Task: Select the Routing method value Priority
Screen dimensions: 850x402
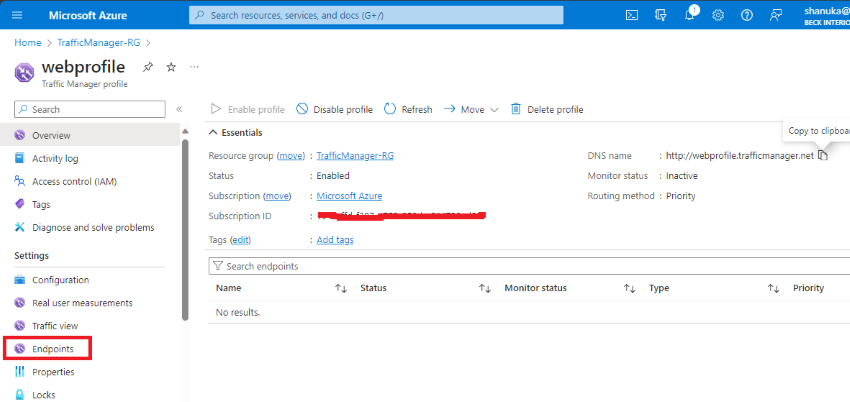Action: (681, 196)
